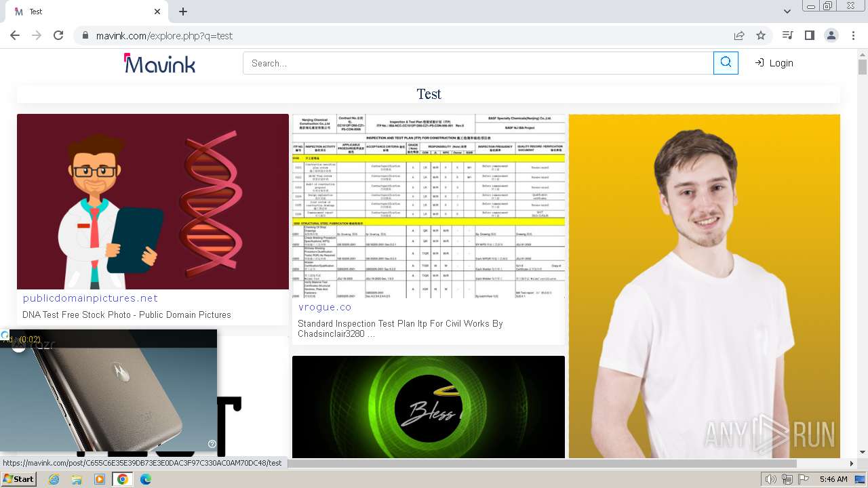Go back to the previous page
Screen dimensions: 868x488
tap(15, 36)
